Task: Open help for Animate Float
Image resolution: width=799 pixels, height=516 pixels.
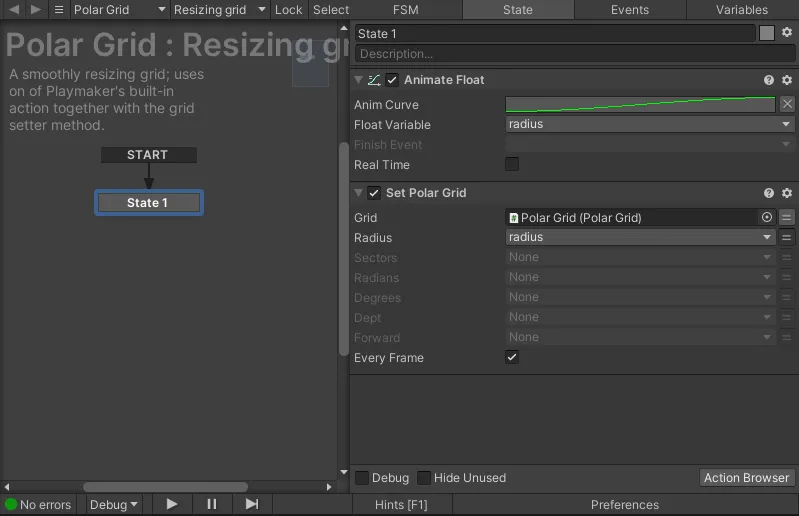Action: click(769, 80)
